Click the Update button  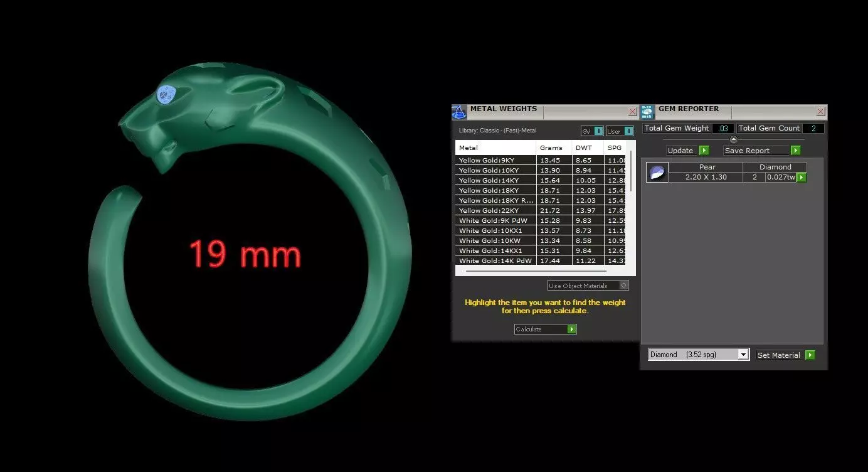click(687, 151)
